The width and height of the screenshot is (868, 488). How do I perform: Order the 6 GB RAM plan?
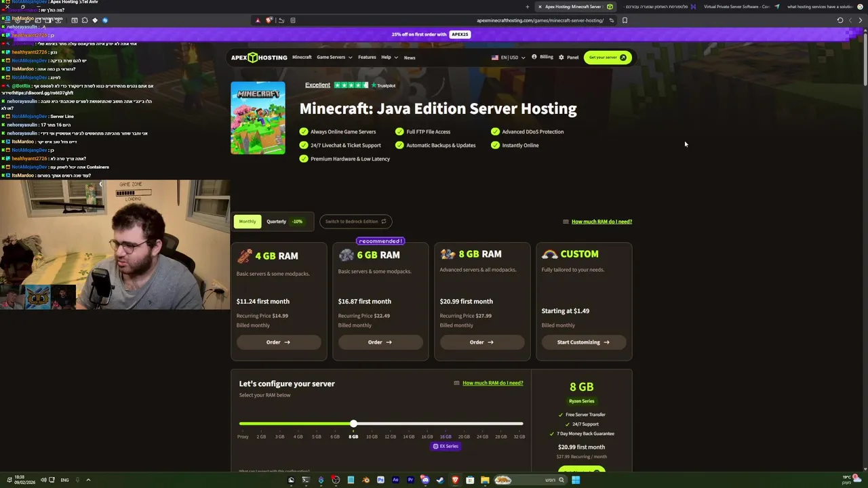click(x=380, y=342)
